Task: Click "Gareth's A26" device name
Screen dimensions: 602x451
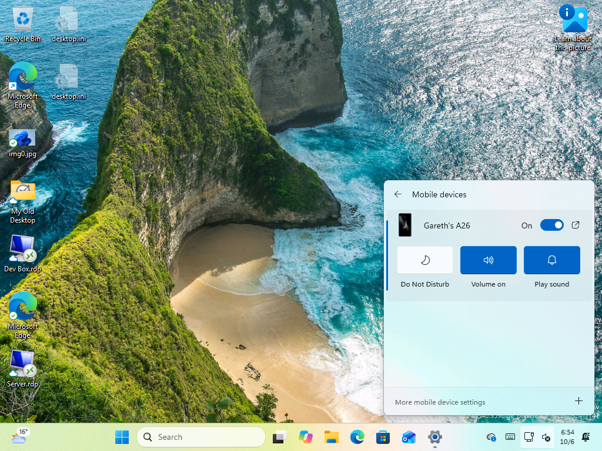Action: [x=447, y=226]
